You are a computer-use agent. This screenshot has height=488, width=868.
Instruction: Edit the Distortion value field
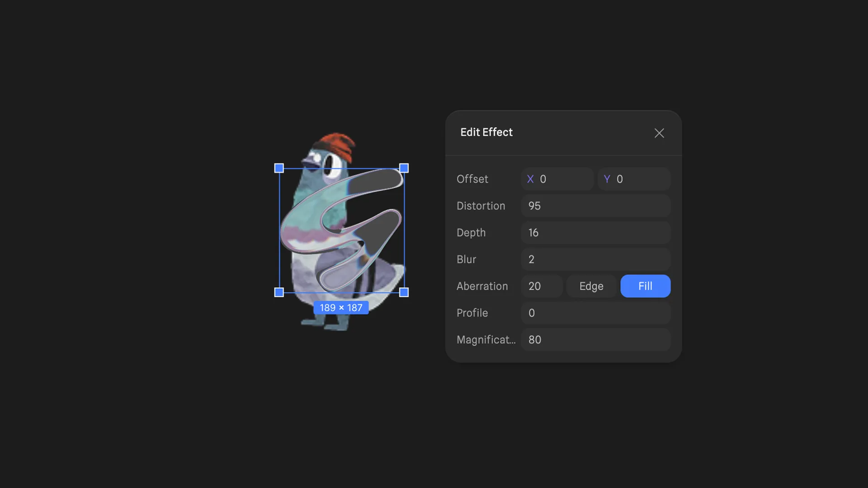[595, 206]
